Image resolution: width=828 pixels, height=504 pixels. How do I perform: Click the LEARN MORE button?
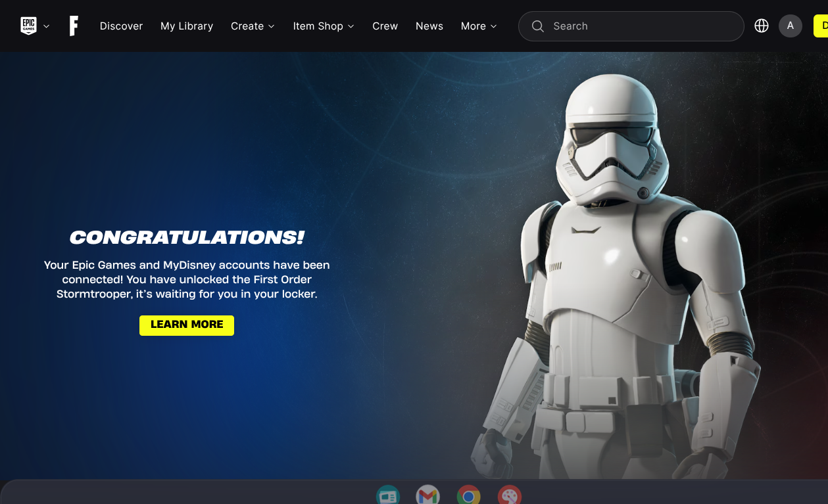point(187,325)
